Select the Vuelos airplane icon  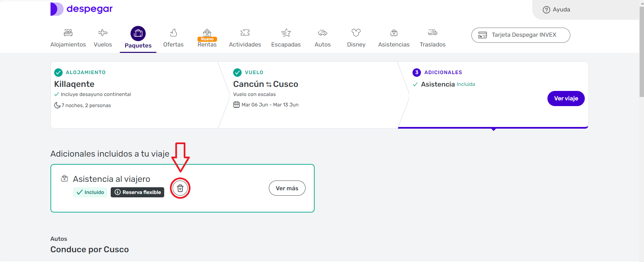103,33
